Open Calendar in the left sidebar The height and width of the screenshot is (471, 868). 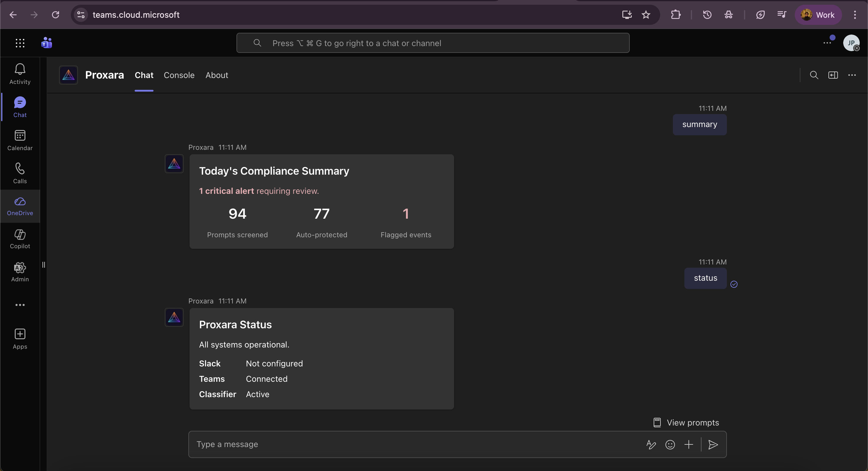20,140
